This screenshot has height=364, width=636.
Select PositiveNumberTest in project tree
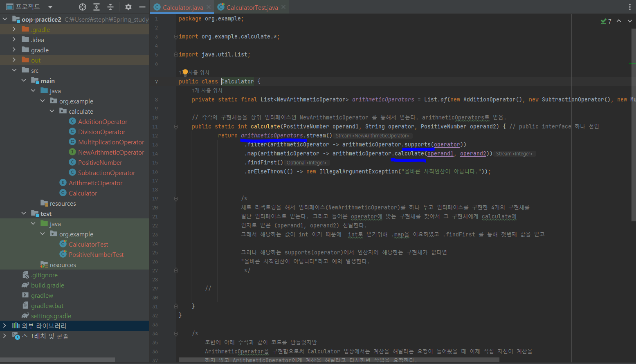(96, 254)
